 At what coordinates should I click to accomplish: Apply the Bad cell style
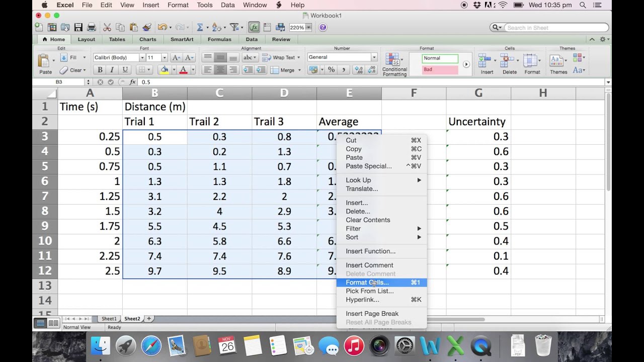[440, 70]
